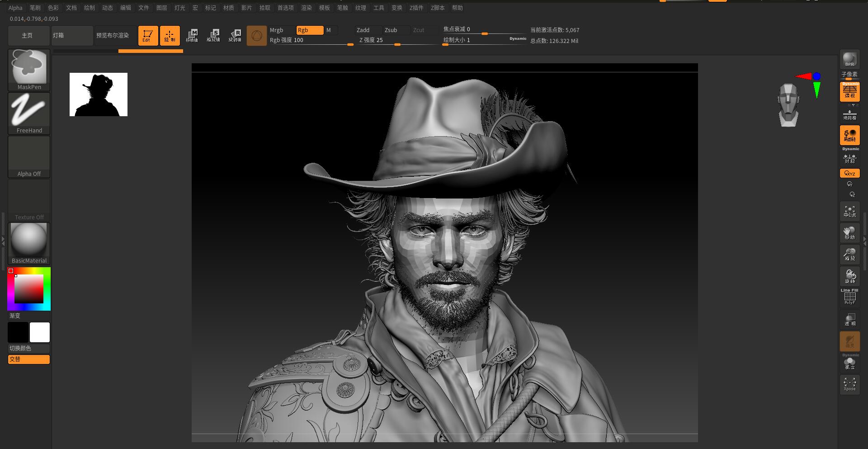The width and height of the screenshot is (868, 449).
Task: Click the 缩放 zoom view icon
Action: coord(849,254)
